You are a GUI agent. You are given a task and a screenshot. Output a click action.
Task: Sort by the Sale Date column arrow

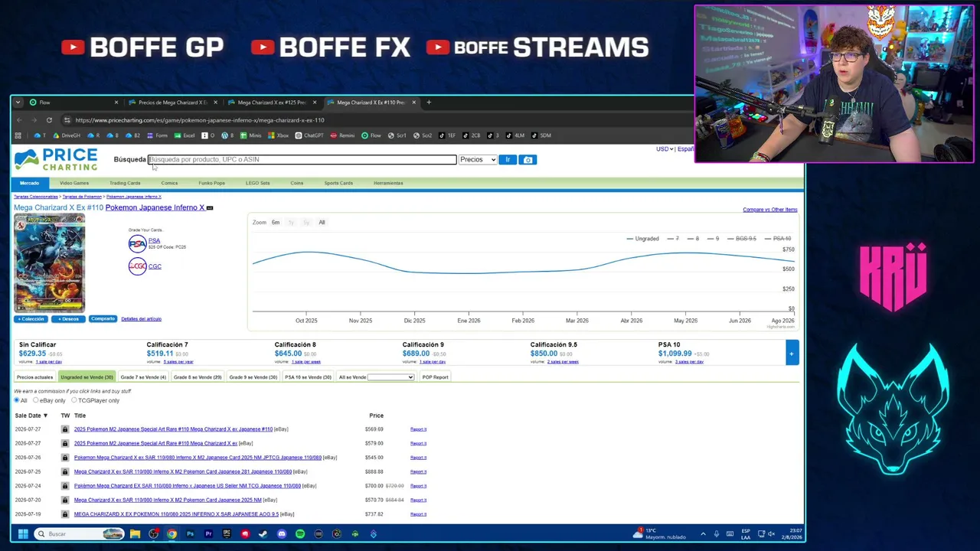coord(45,416)
